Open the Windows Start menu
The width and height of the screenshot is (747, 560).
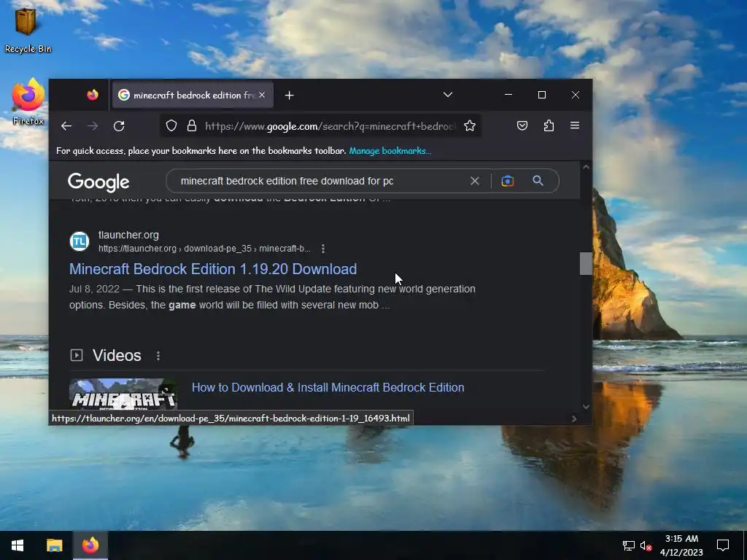click(18, 545)
